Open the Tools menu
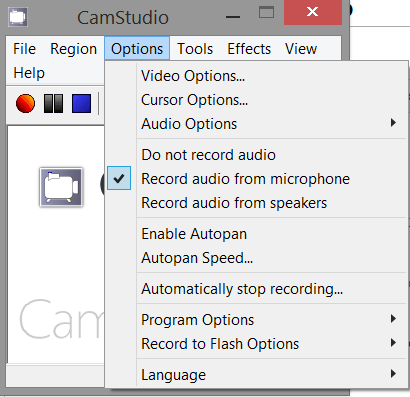This screenshot has width=410, height=397. [x=195, y=49]
